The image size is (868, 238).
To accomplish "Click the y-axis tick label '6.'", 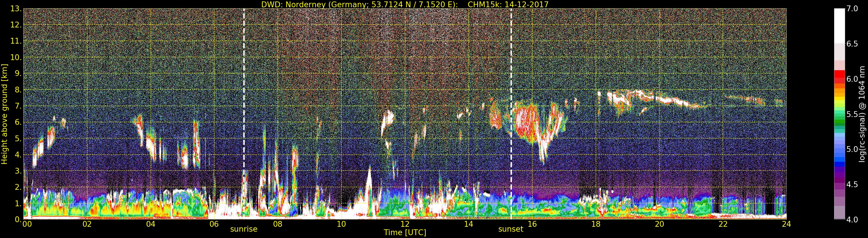I will tap(18, 122).
